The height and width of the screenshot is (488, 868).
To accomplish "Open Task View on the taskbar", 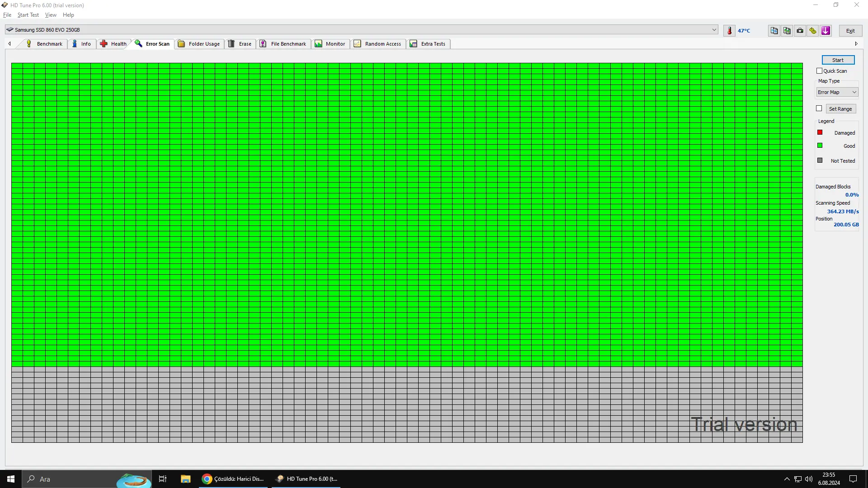I will [x=163, y=479].
